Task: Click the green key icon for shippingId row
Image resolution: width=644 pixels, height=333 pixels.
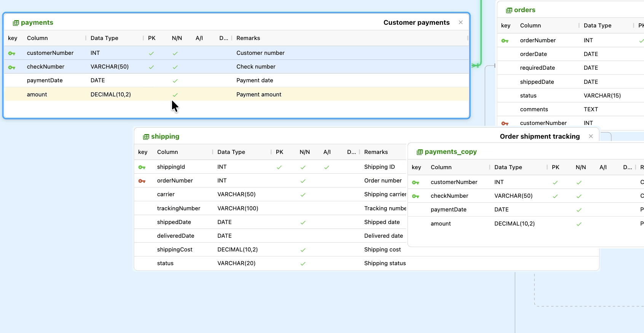Action: [x=142, y=167]
